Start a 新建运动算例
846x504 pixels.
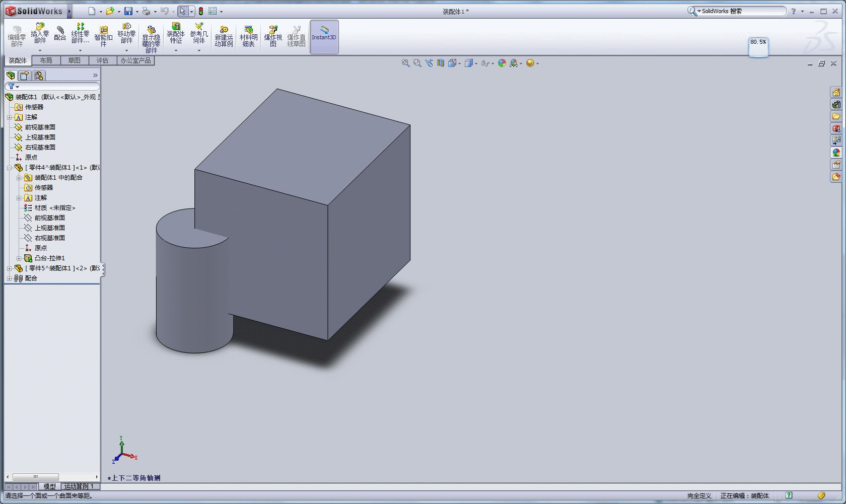pos(224,36)
